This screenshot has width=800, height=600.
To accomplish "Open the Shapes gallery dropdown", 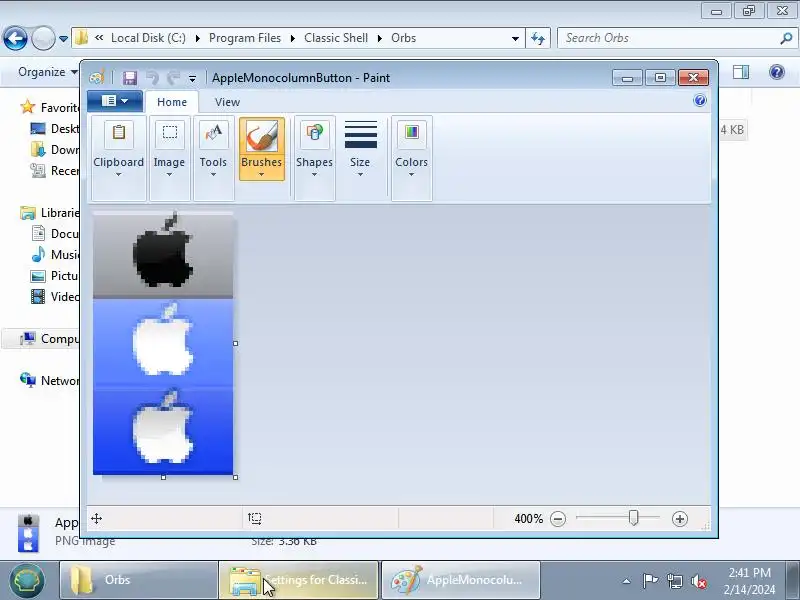I will coord(314,157).
